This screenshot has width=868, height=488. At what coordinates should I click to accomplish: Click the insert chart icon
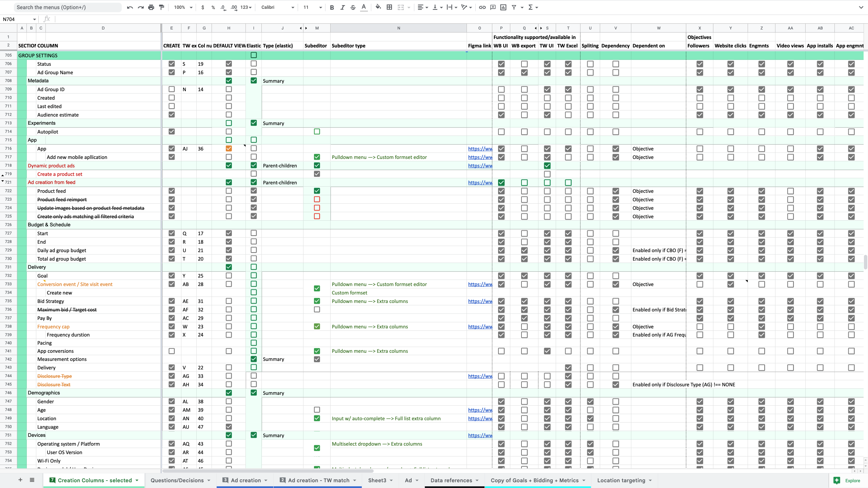pyautogui.click(x=503, y=7)
